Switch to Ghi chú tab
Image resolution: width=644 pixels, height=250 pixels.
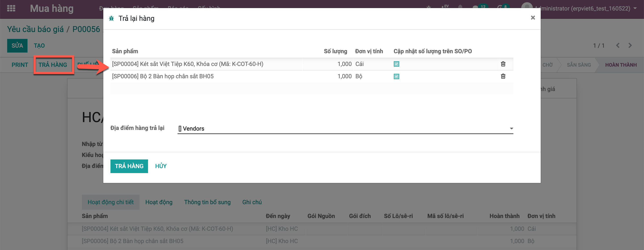pos(252,202)
